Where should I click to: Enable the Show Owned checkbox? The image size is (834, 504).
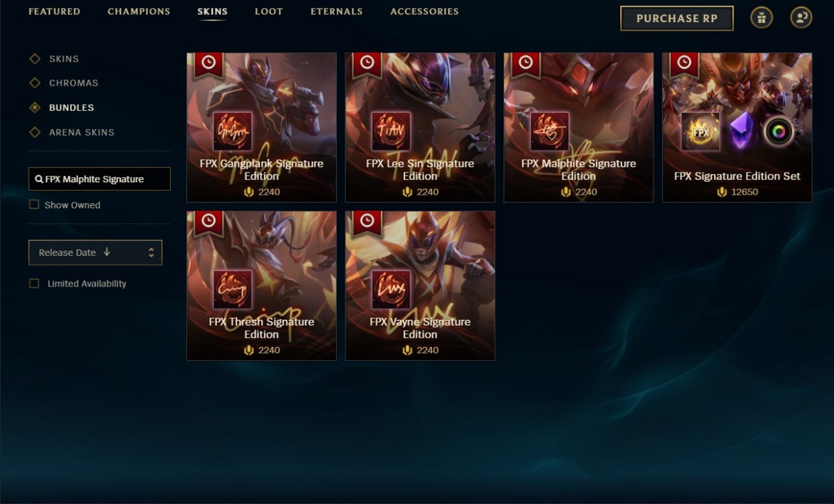[x=34, y=204]
